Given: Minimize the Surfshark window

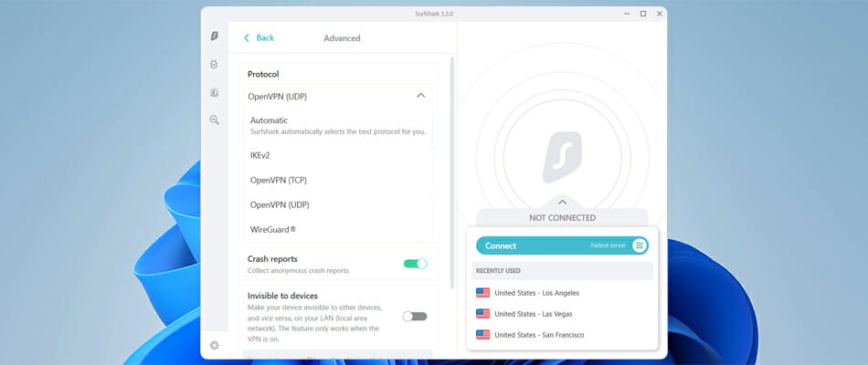Looking at the screenshot, I should (627, 14).
